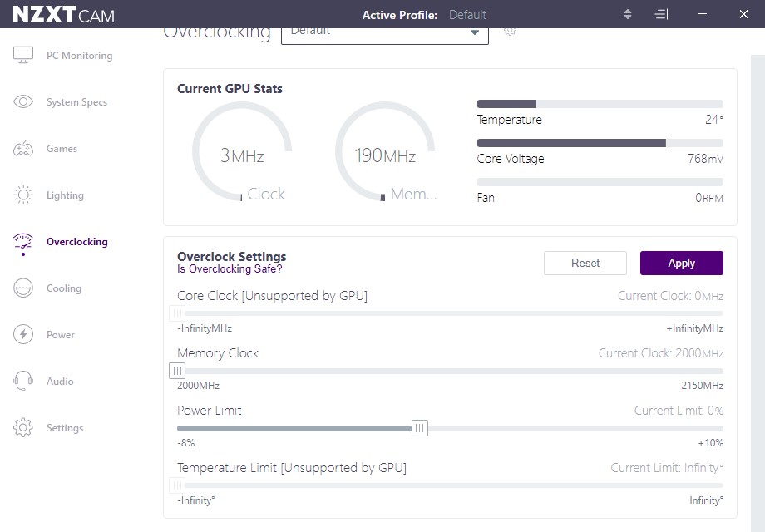Screen dimensions: 765x532
Task: Click the profile settings gear beside dropdown
Action: click(510, 32)
